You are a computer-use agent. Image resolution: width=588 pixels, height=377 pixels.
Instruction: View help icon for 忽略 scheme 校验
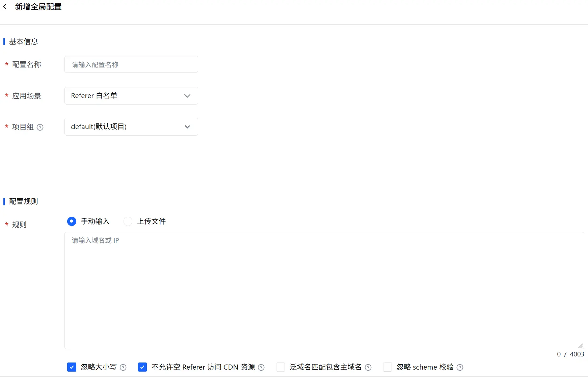point(460,368)
